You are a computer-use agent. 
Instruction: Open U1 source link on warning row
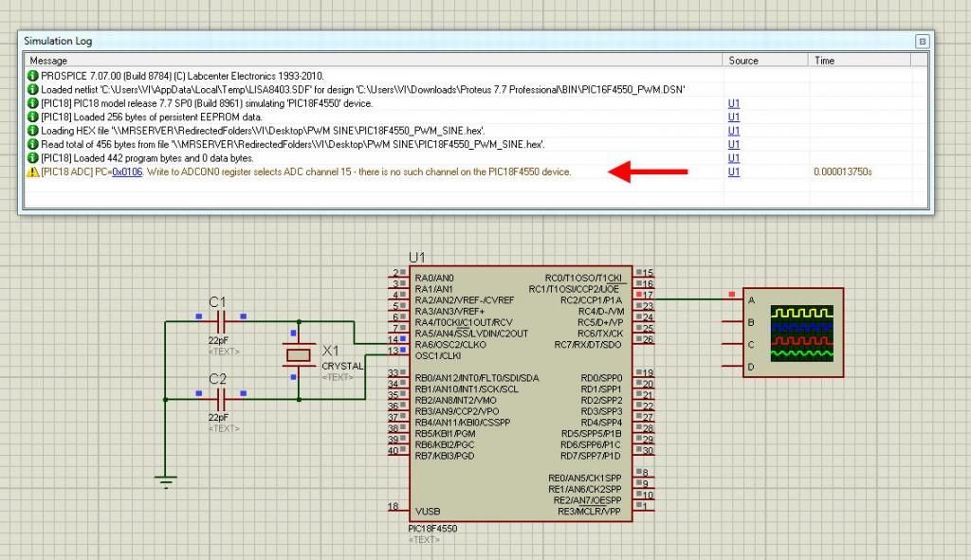[x=734, y=172]
